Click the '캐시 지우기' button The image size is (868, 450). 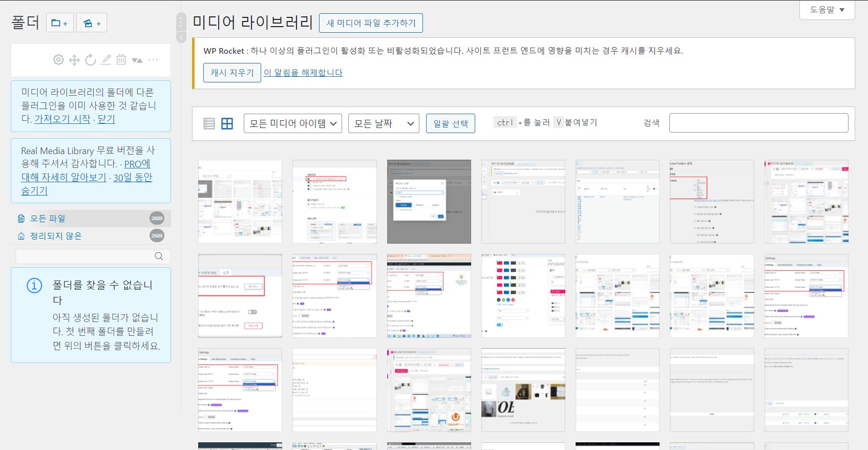[232, 73]
